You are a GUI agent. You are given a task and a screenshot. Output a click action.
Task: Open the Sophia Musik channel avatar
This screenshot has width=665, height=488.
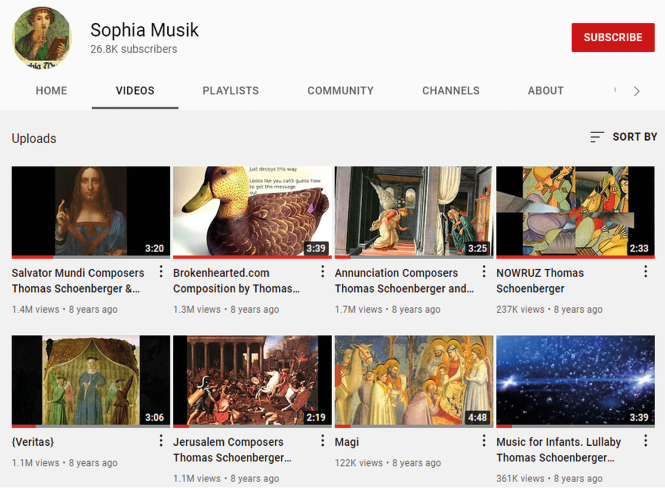point(42,37)
